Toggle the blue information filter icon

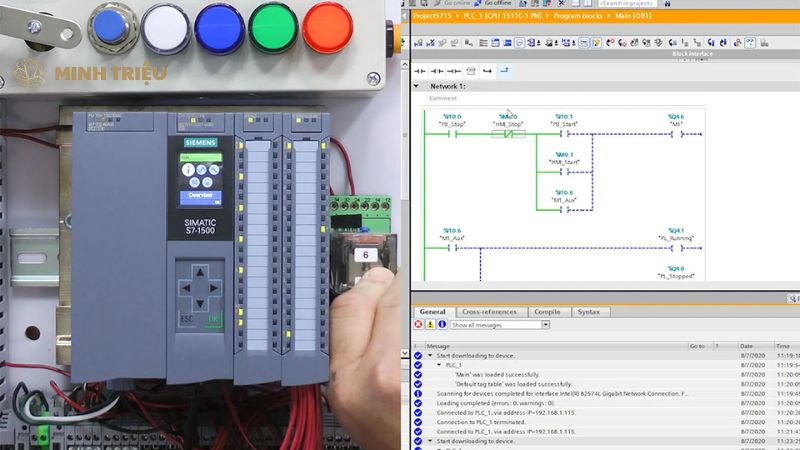(441, 325)
